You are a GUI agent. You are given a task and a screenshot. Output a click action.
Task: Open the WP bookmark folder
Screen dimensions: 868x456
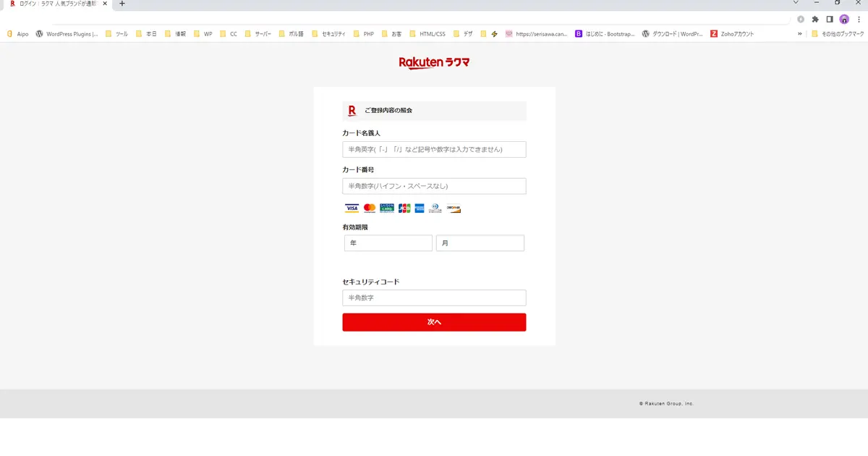point(203,34)
